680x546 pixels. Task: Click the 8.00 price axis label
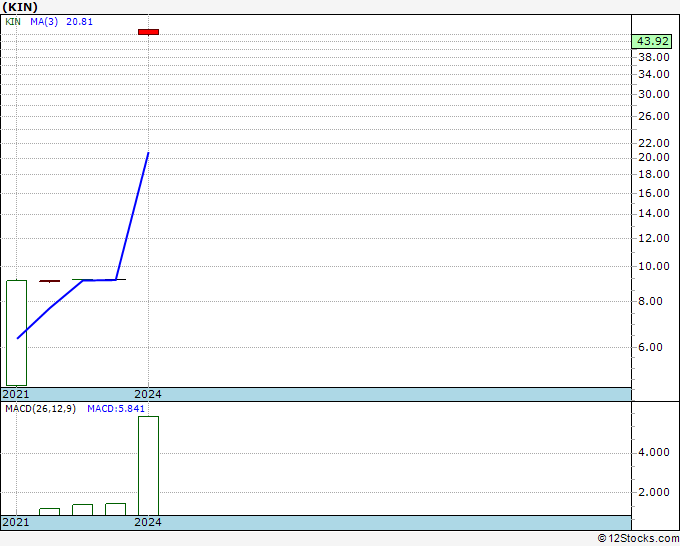pyautogui.click(x=650, y=301)
